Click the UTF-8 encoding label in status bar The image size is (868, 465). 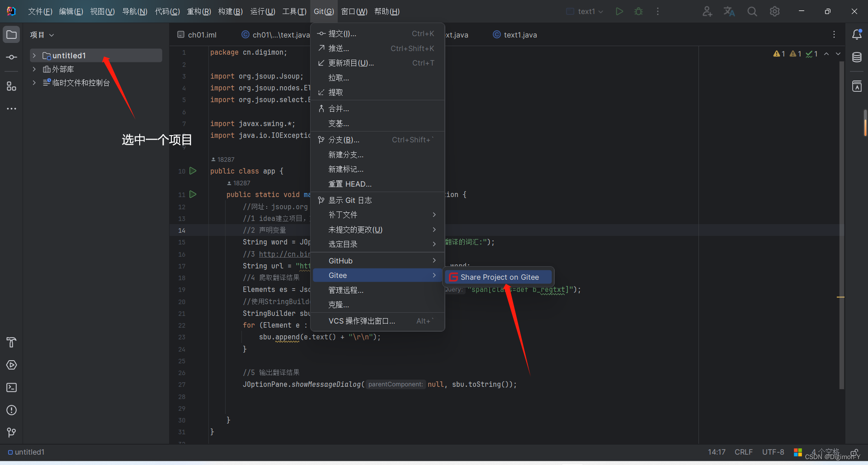pos(773,452)
